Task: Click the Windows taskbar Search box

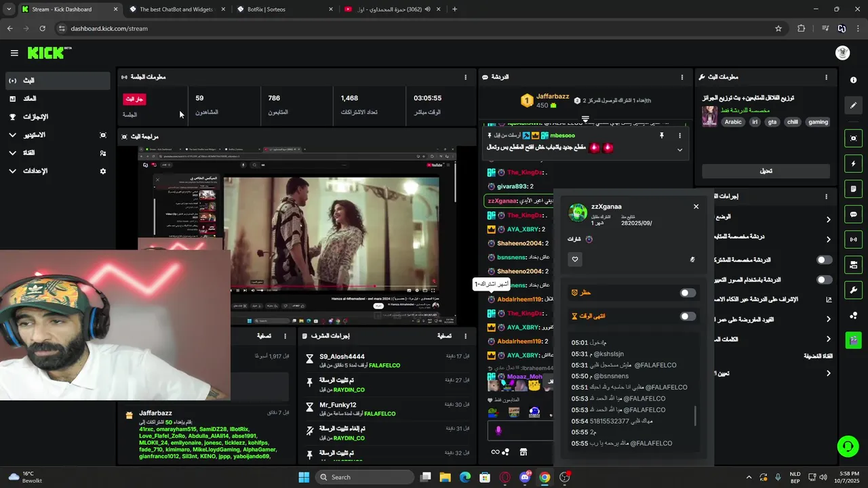Action: tap(366, 477)
